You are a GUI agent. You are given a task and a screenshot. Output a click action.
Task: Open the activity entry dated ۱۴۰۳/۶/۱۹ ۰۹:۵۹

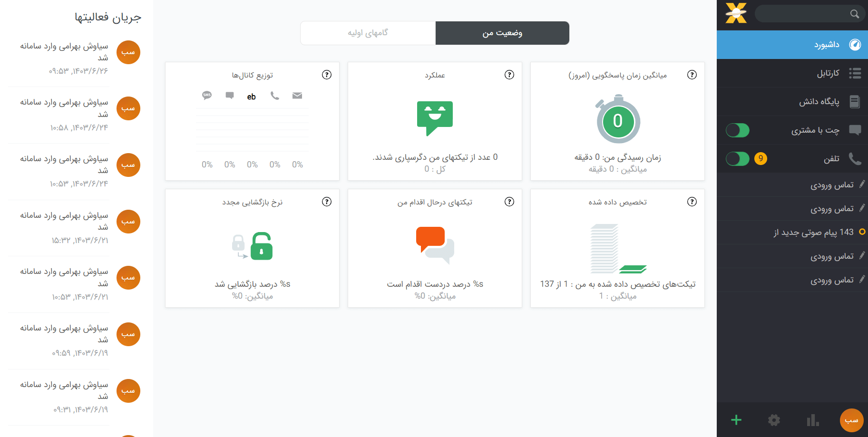(64, 340)
